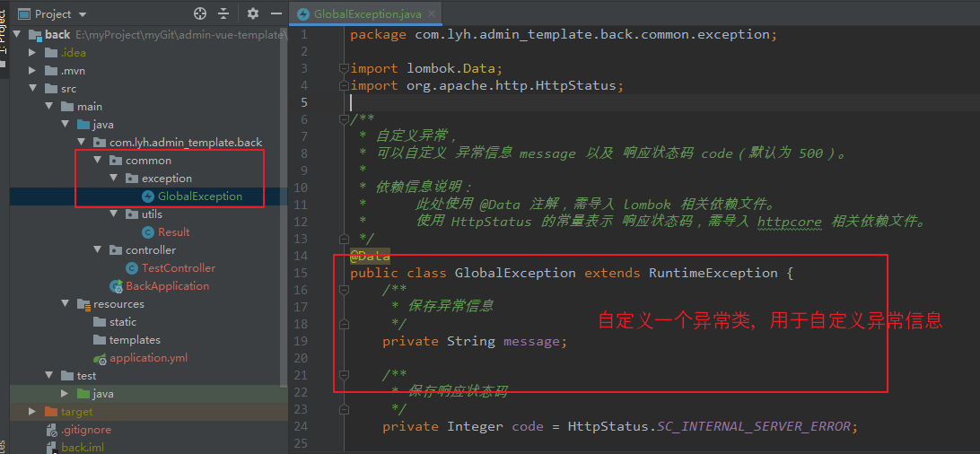Close the GlobalException.java tab

[432, 13]
